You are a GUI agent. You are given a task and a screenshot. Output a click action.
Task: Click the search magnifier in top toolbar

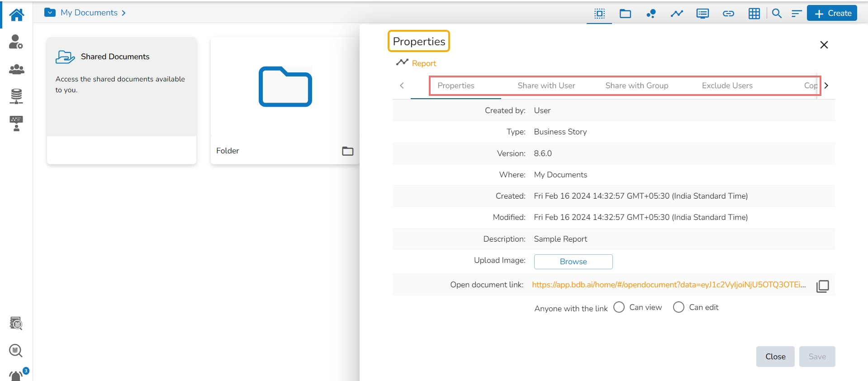click(777, 14)
